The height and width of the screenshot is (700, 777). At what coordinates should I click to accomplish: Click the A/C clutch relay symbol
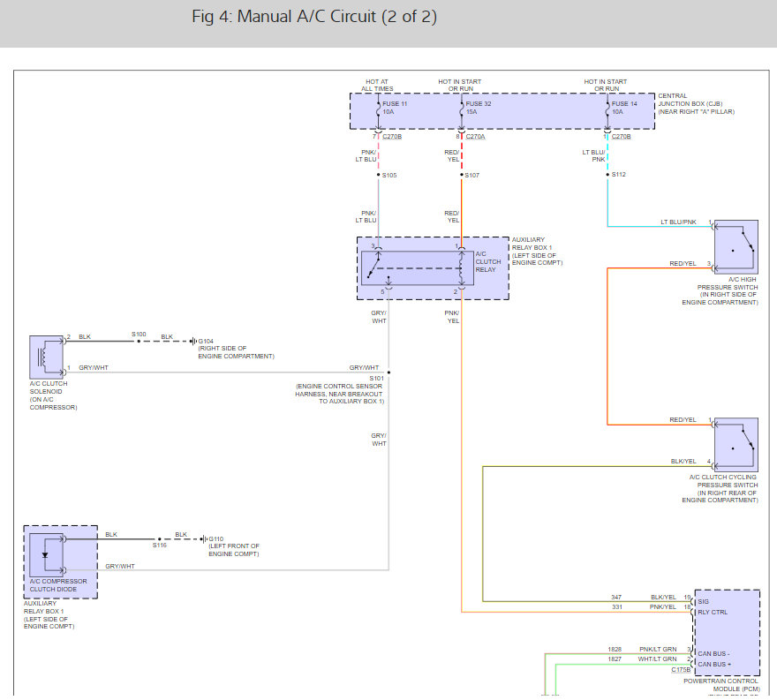[418, 268]
